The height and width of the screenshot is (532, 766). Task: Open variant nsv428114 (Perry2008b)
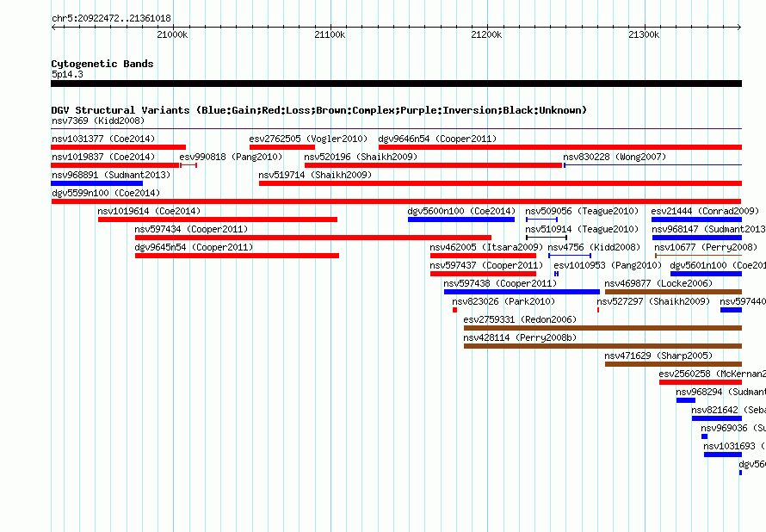520,337
